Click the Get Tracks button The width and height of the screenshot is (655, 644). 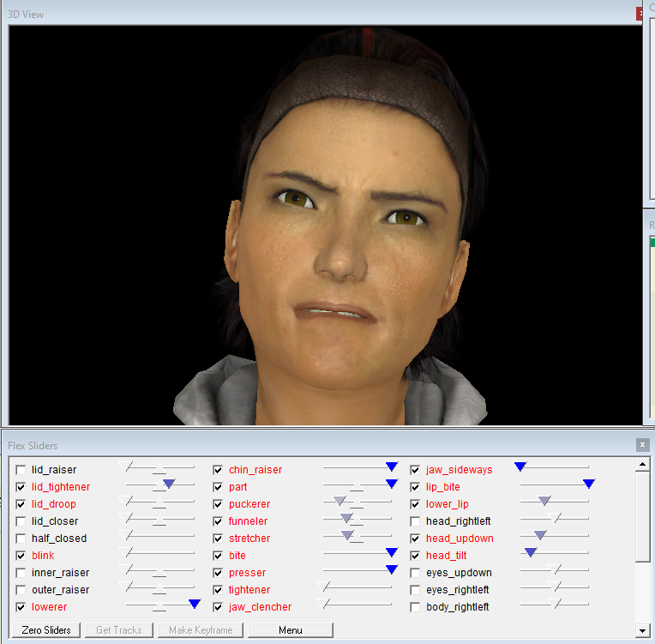coord(119,630)
